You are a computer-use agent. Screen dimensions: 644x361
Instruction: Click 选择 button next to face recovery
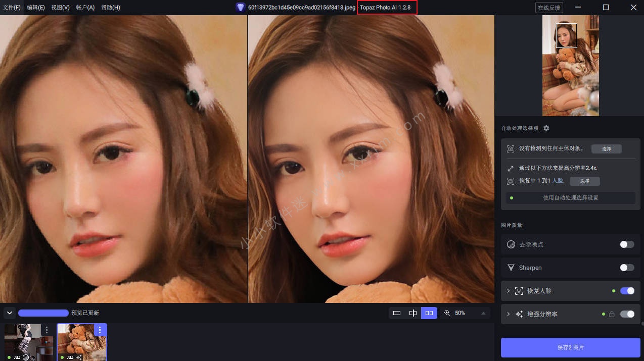coord(584,181)
